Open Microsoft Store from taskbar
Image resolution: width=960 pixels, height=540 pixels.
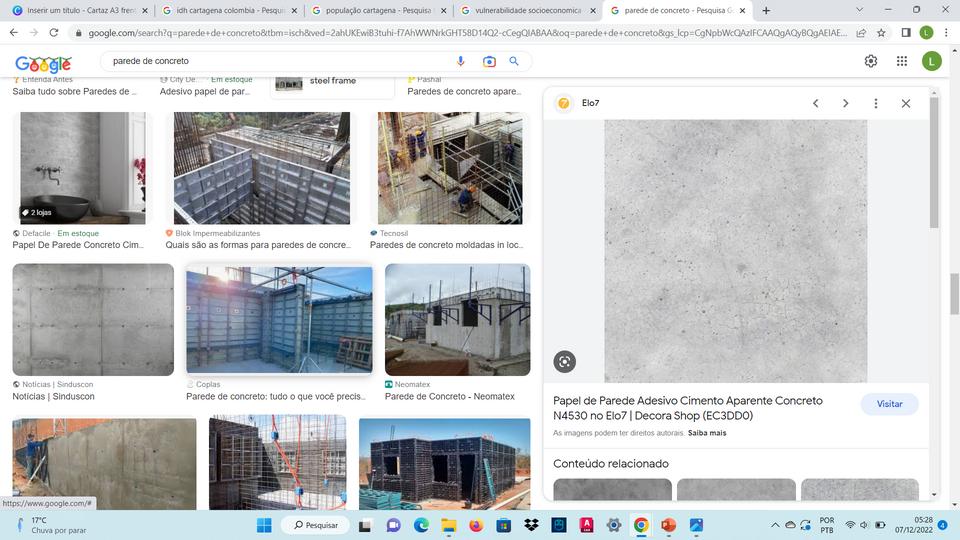(503, 525)
